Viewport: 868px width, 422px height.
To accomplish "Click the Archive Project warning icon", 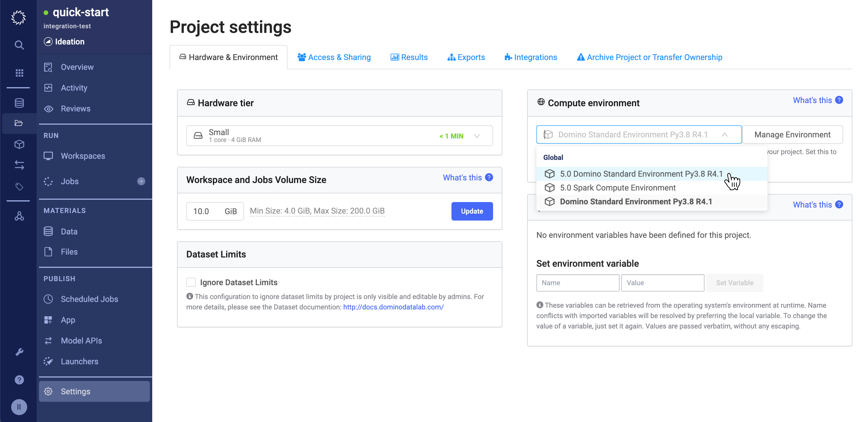I will [581, 57].
